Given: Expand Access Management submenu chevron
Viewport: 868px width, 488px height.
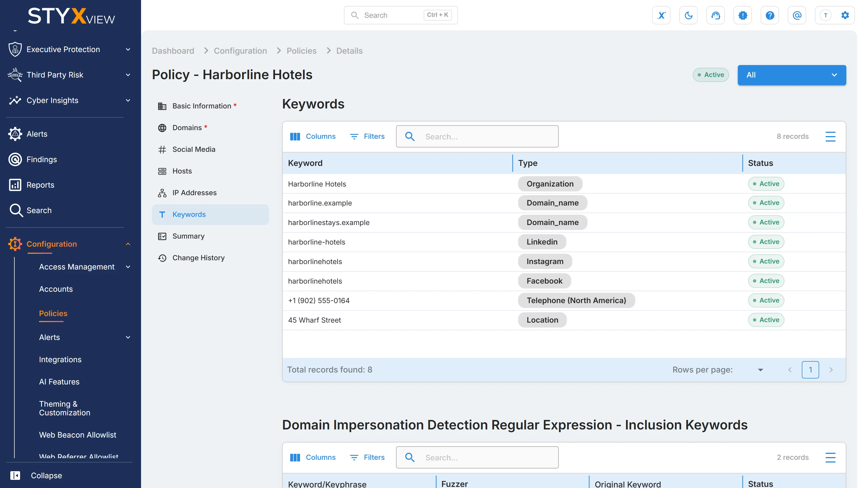Looking at the screenshot, I should (128, 267).
